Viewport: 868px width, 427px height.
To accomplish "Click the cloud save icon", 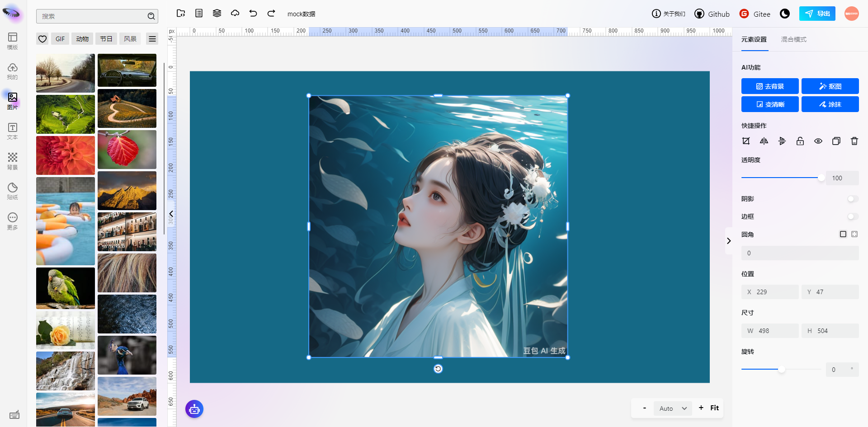I will click(x=235, y=14).
